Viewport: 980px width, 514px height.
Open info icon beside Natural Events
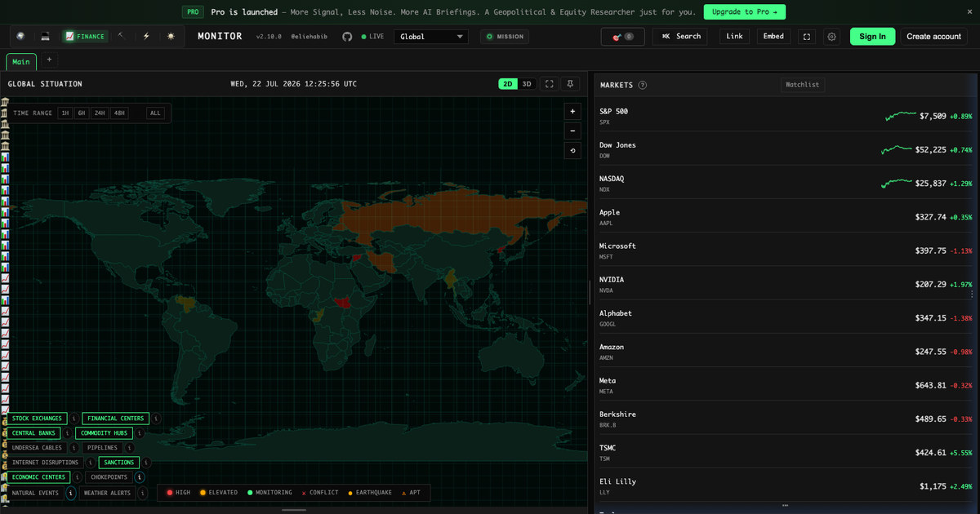click(x=71, y=493)
